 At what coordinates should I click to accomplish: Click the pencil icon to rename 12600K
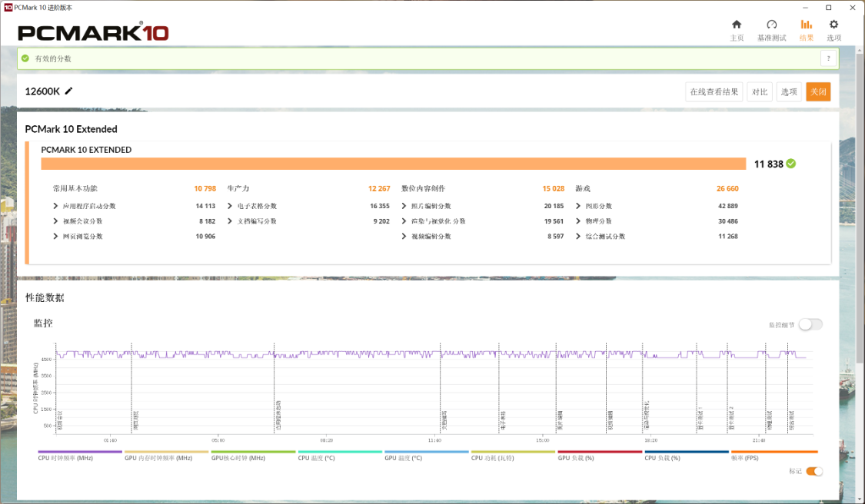pos(69,91)
